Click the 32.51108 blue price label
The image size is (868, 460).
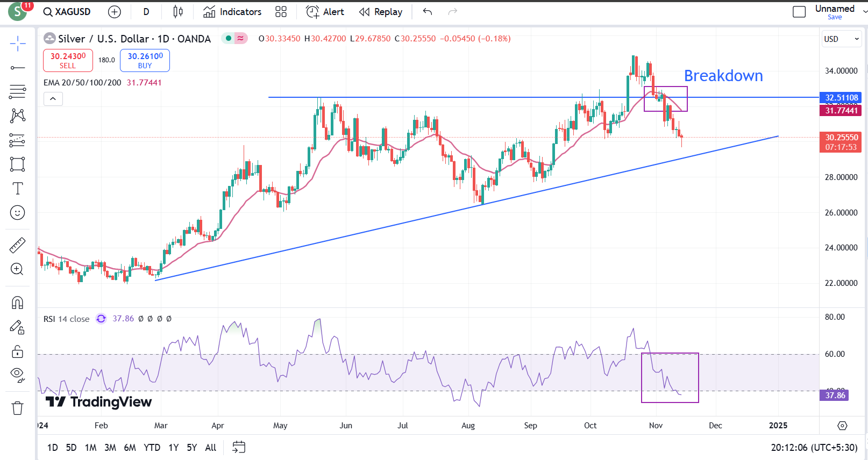pos(841,98)
